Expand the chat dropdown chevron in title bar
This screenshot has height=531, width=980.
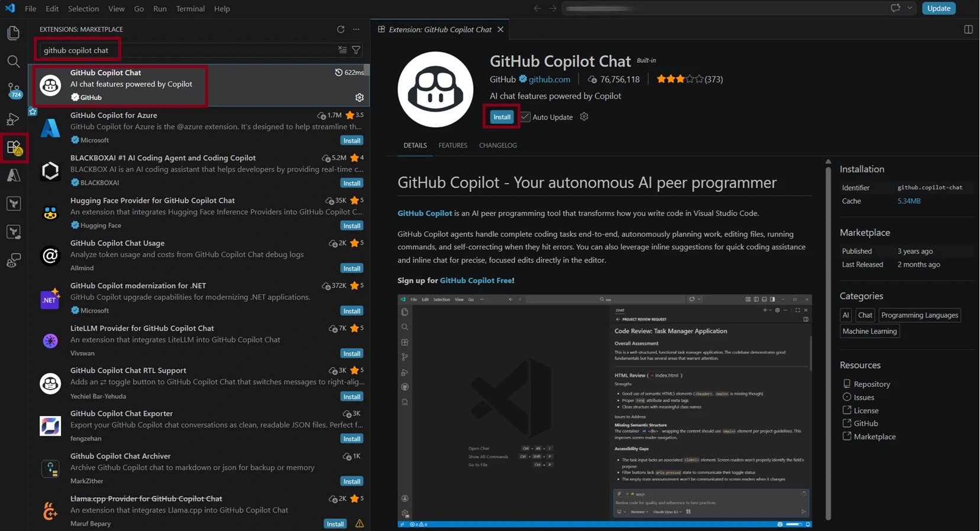(910, 8)
